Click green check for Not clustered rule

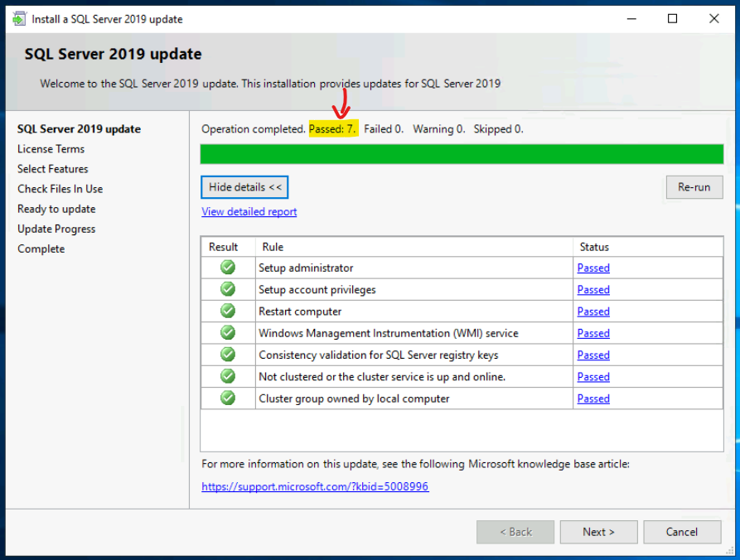(x=228, y=376)
